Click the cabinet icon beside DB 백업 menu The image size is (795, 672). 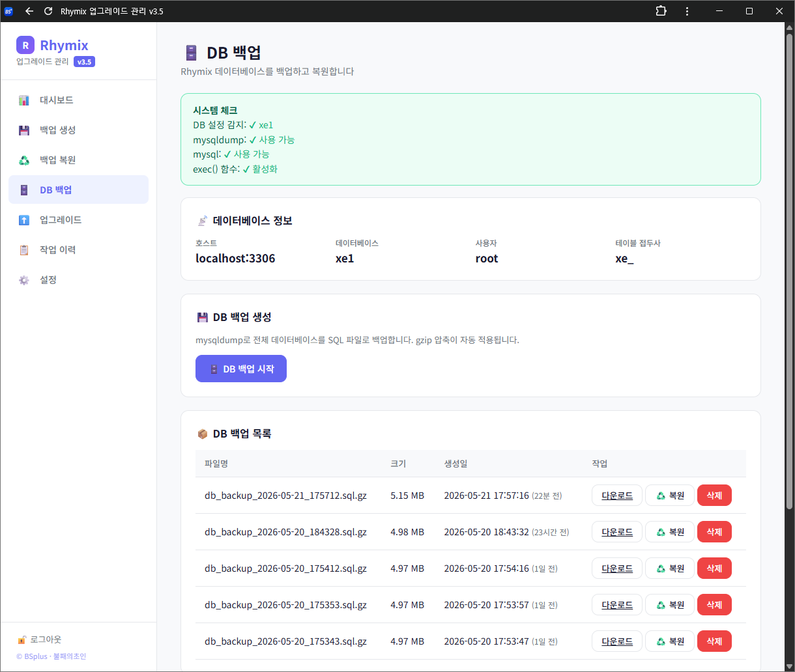point(24,190)
